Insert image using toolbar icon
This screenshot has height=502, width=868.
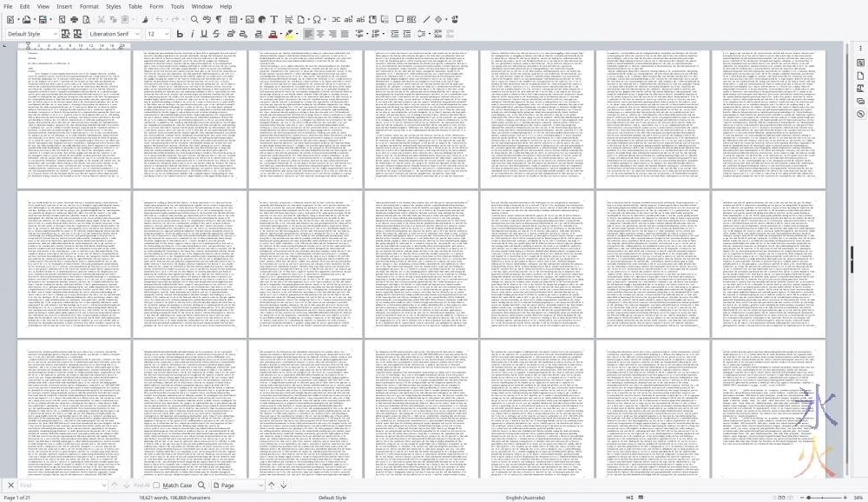pos(250,19)
